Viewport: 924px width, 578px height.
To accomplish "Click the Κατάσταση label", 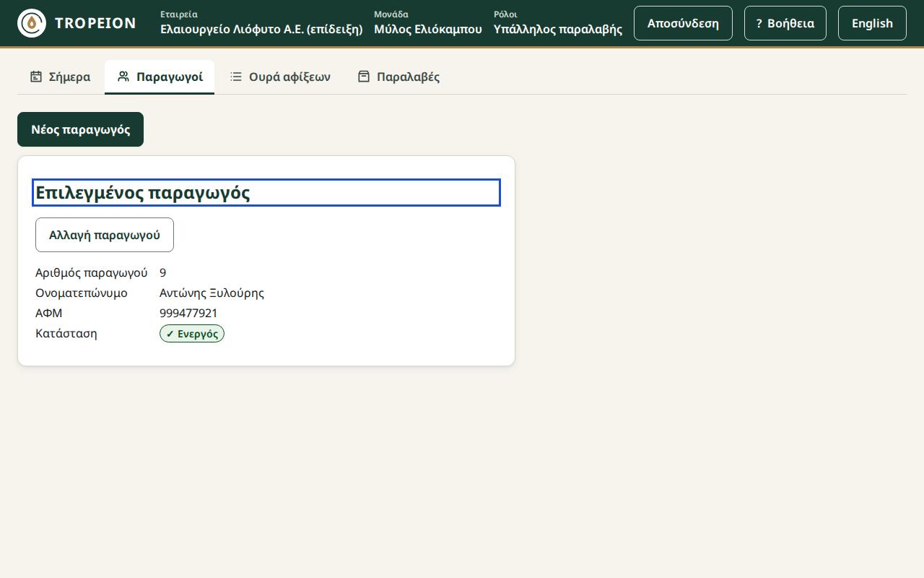I will coord(66,333).
